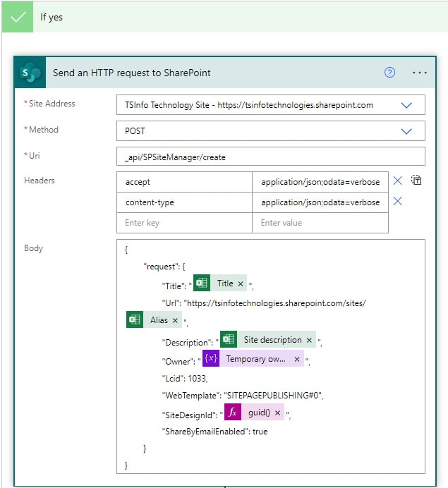The image size is (448, 488).
Task: Remove the Title dynamic content token
Action: pyautogui.click(x=241, y=283)
